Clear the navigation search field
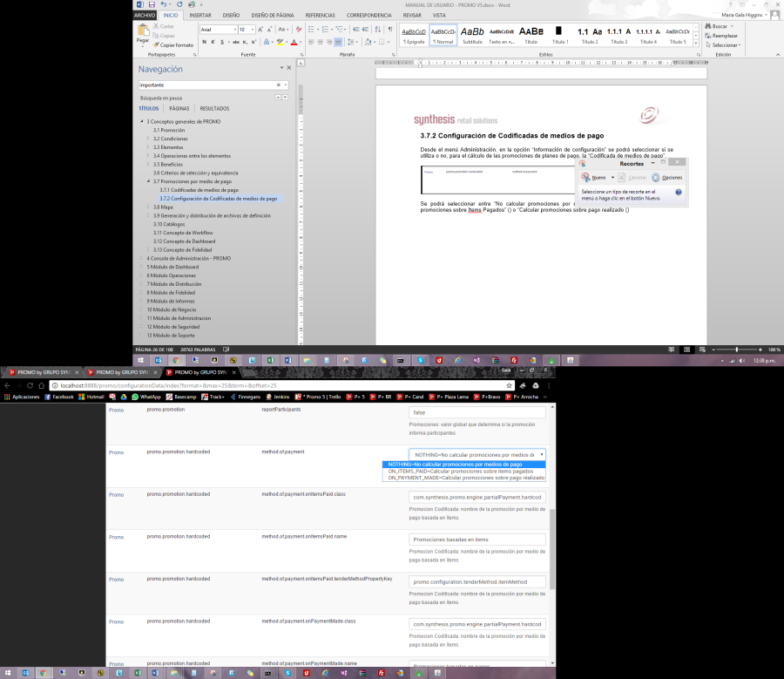The width and height of the screenshot is (784, 679). [x=279, y=85]
